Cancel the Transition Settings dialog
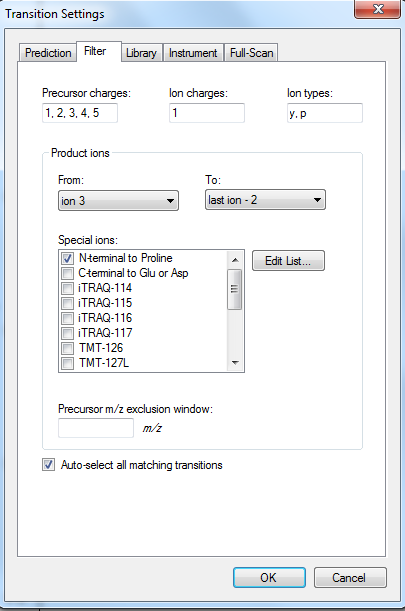The image size is (405, 611). pos(350,577)
